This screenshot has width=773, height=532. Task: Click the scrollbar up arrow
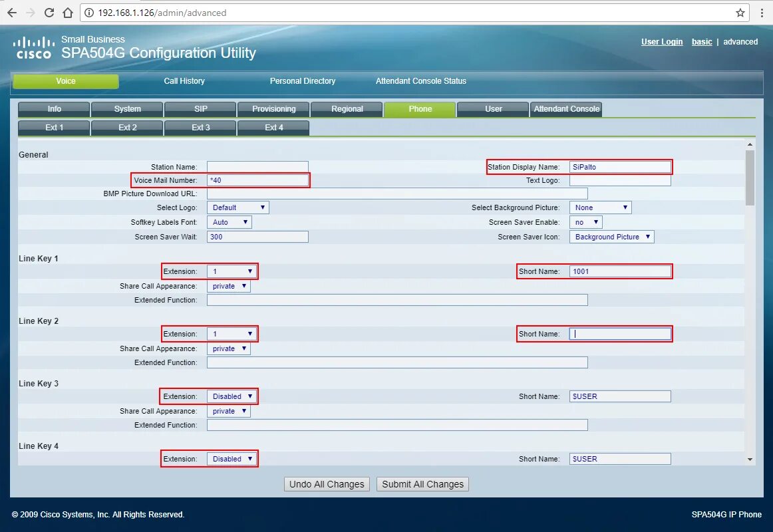[750, 145]
